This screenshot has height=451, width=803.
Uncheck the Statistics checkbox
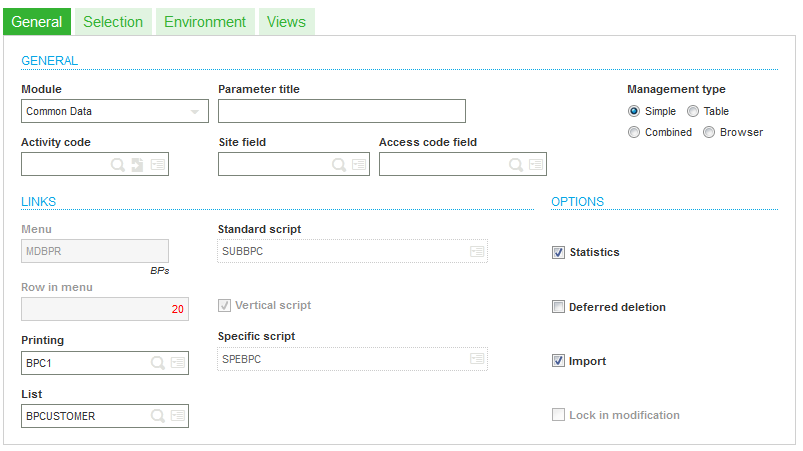click(x=558, y=252)
